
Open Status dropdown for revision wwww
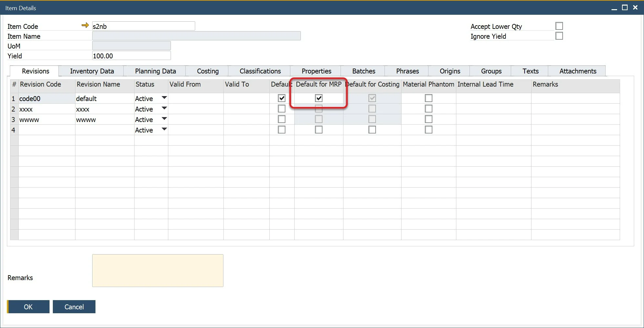(164, 119)
